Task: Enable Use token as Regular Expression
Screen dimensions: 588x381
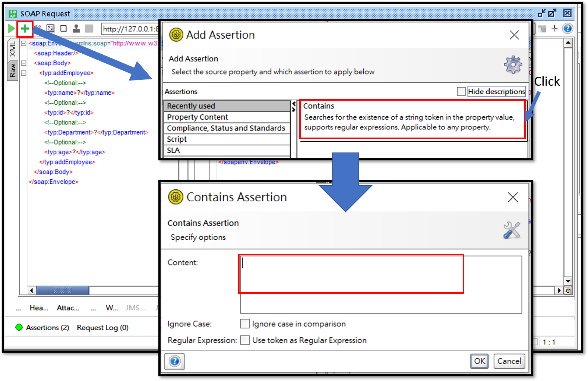Action: click(x=245, y=340)
